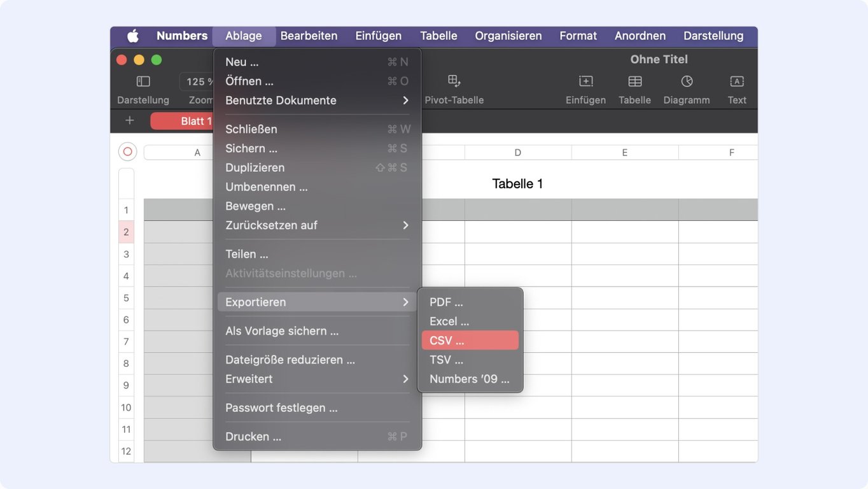
Task: Click the Ohne Titel window title
Action: pyautogui.click(x=659, y=59)
